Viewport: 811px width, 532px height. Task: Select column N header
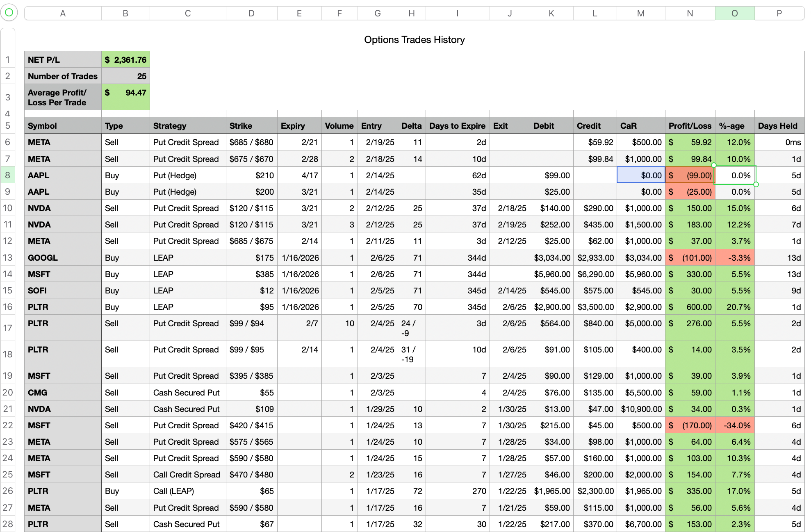(690, 13)
